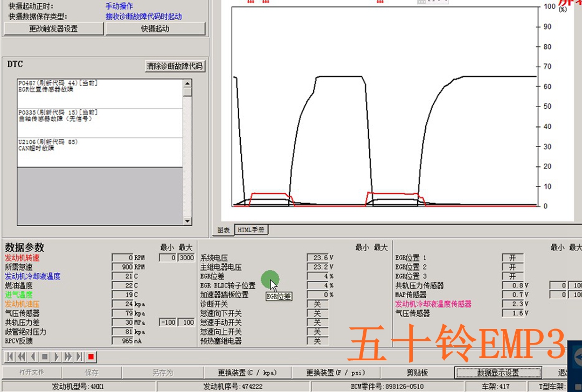582x392 pixels.
Task: Open the HTML手册 tab
Action: click(251, 229)
